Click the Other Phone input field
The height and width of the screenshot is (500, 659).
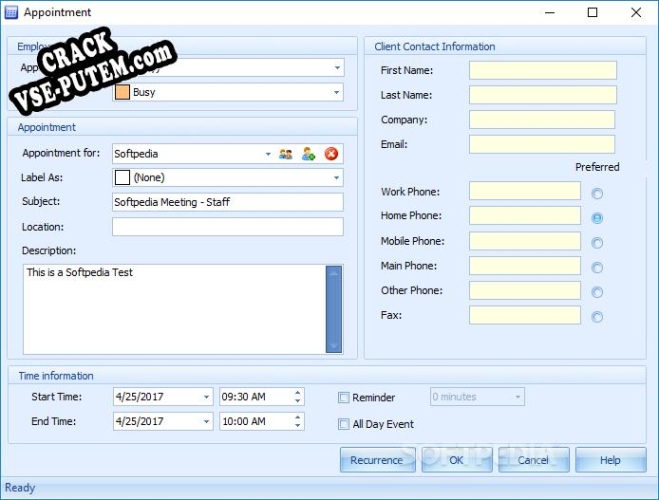[x=525, y=291]
